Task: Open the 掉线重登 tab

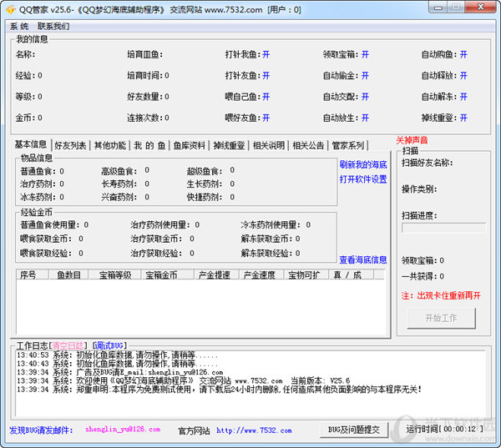Action: (x=229, y=146)
